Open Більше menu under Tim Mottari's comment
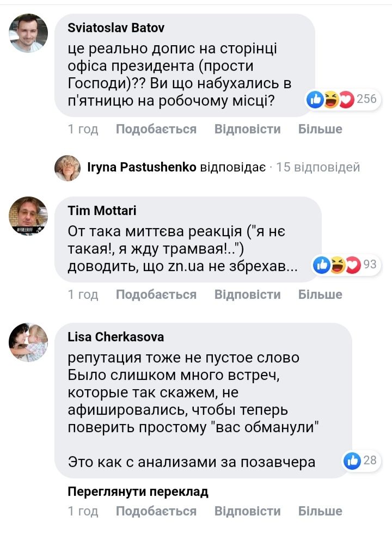Viewport: 392px width, 535px height. [320, 294]
